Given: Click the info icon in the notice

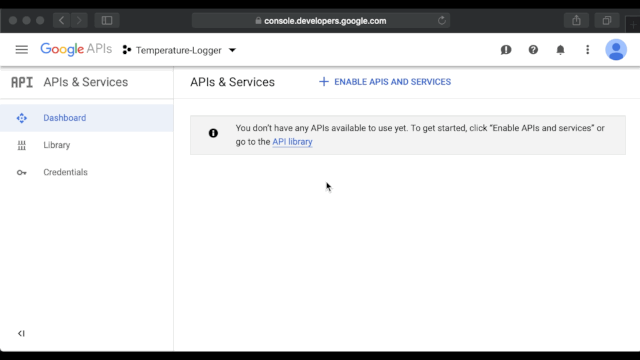Looking at the screenshot, I should (x=213, y=133).
